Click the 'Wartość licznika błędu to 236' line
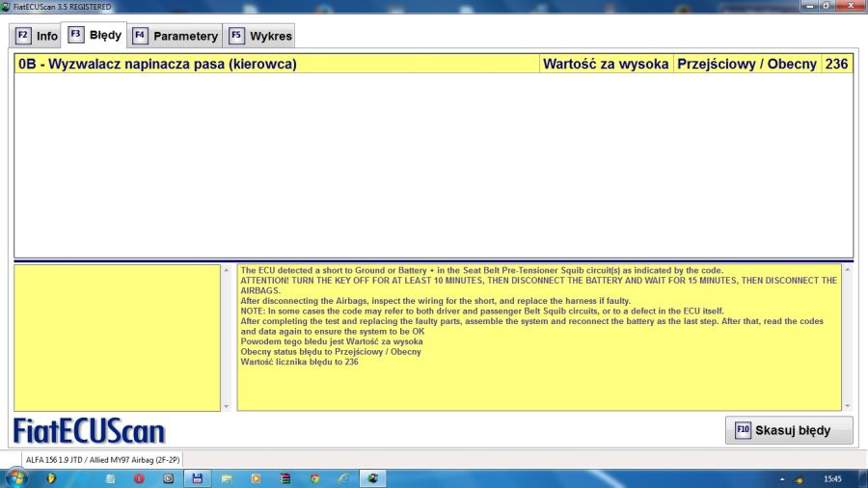Viewport: 868px width, 488px height. pyautogui.click(x=299, y=362)
